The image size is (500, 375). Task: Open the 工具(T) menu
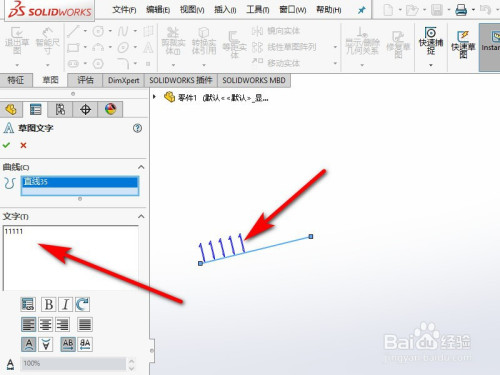point(257,10)
